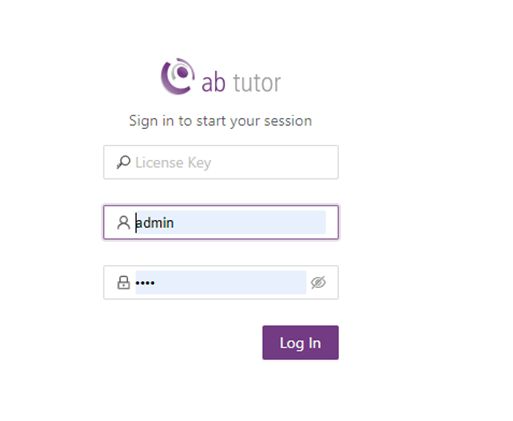Click the padlock icon in password field
This screenshot has height=421, width=513.
coord(124,282)
